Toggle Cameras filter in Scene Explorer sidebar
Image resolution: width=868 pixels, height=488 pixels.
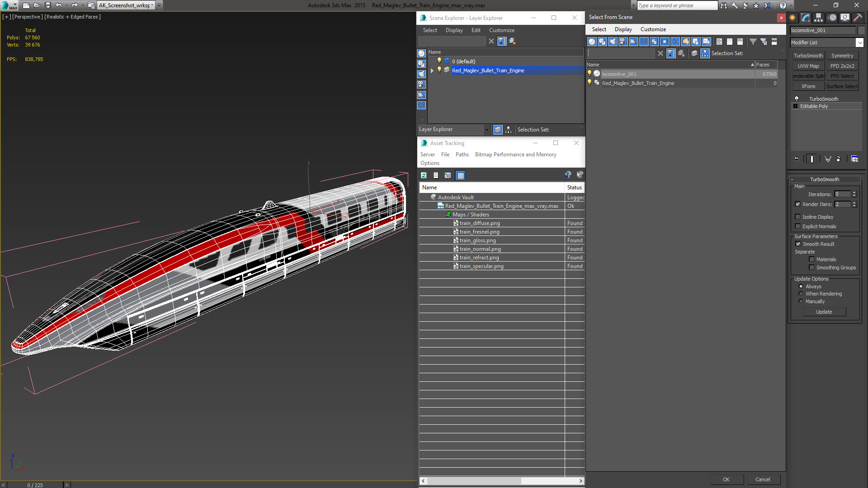coord(421,84)
